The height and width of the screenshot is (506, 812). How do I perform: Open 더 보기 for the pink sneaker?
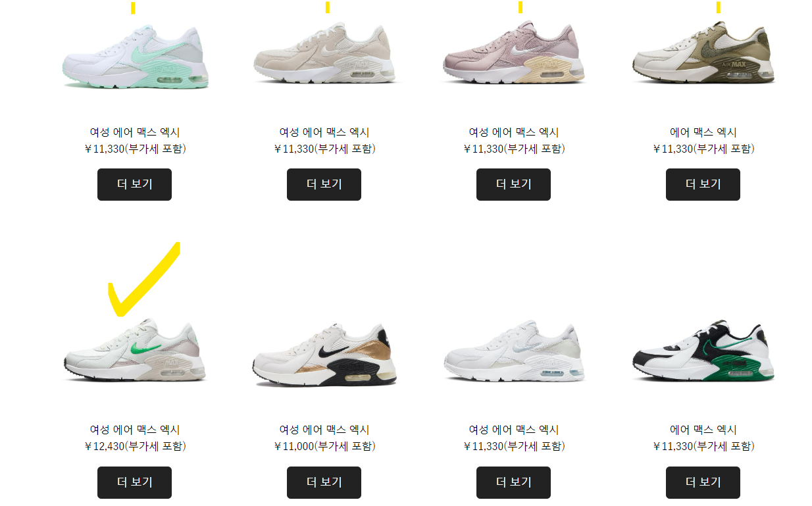(513, 184)
